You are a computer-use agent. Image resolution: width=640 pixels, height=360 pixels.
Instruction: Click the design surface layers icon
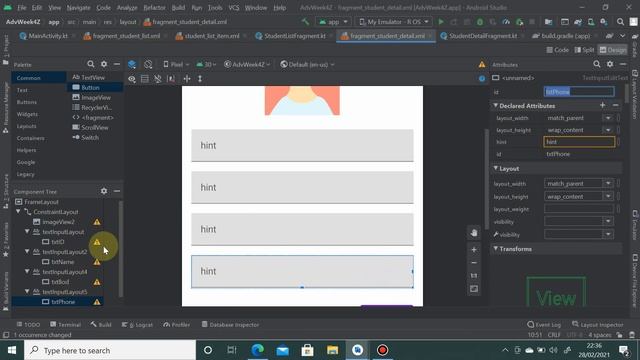(x=132, y=64)
